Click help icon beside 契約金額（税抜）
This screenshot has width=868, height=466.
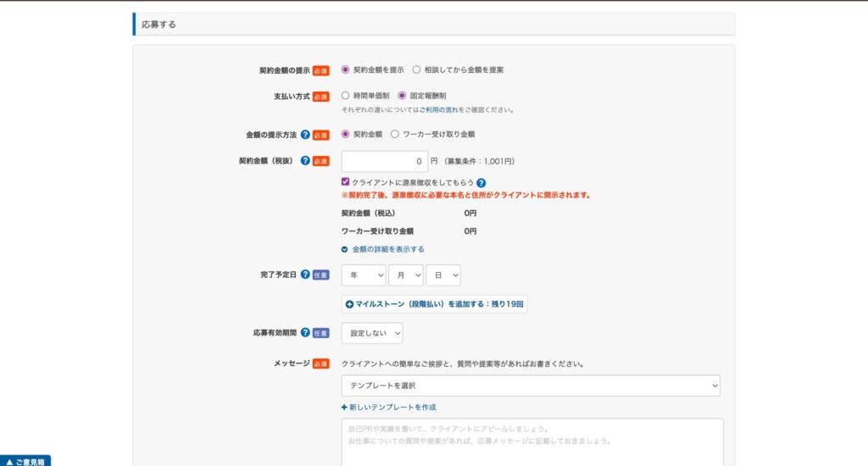[305, 161]
